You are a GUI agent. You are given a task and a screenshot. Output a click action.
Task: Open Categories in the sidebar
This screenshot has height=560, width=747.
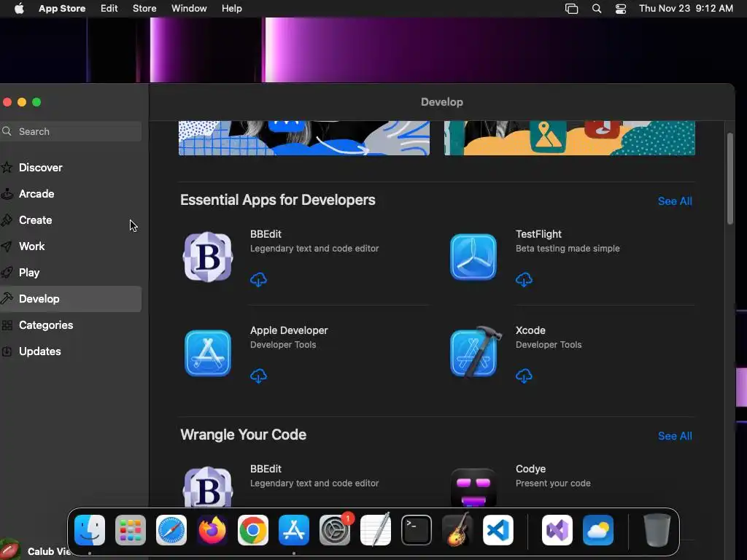tap(71, 325)
